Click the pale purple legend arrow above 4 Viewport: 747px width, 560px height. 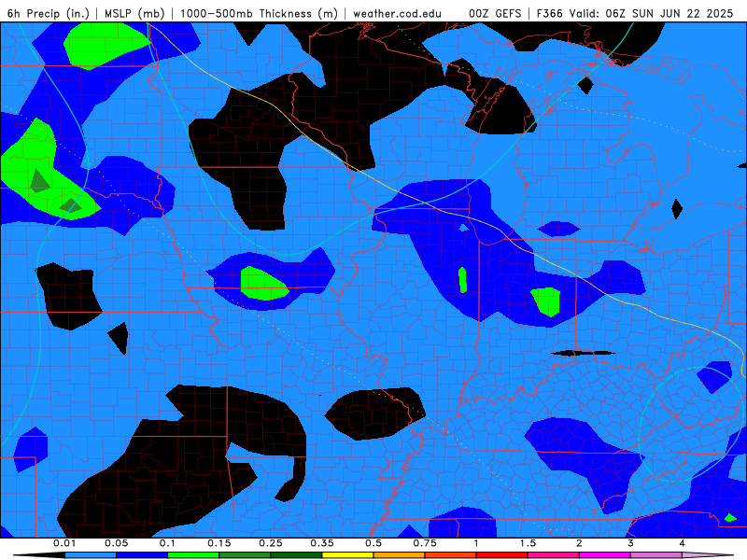(x=708, y=555)
